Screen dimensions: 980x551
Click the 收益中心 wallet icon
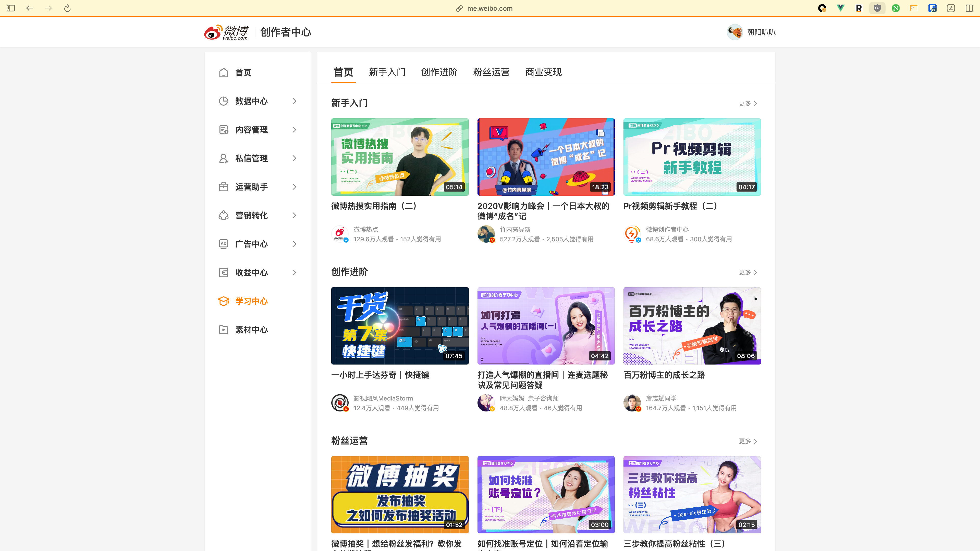tap(224, 272)
